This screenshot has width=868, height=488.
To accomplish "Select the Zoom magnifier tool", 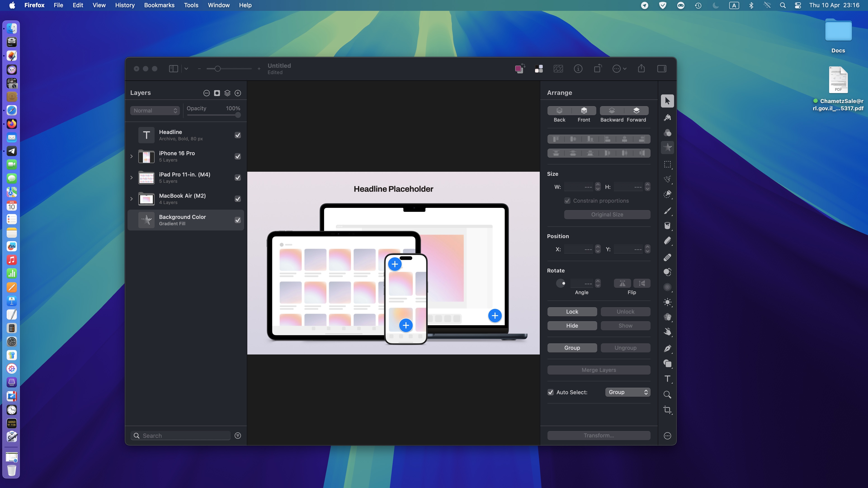I will 667,394.
